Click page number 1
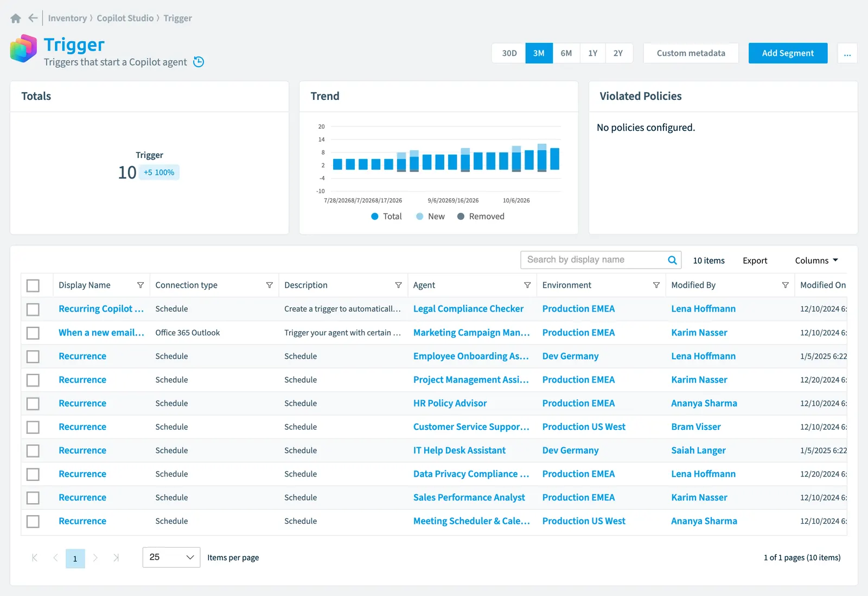Screen dimensions: 868x596 75,559
